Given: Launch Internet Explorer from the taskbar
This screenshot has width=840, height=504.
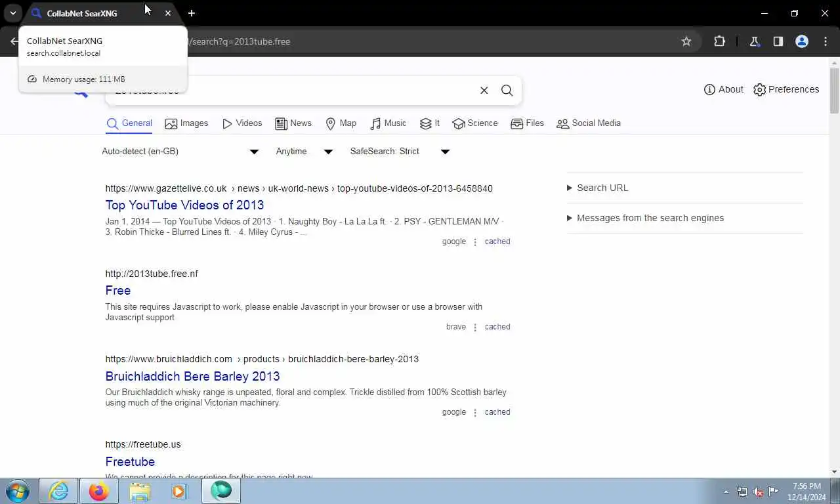Looking at the screenshot, I should tap(58, 491).
